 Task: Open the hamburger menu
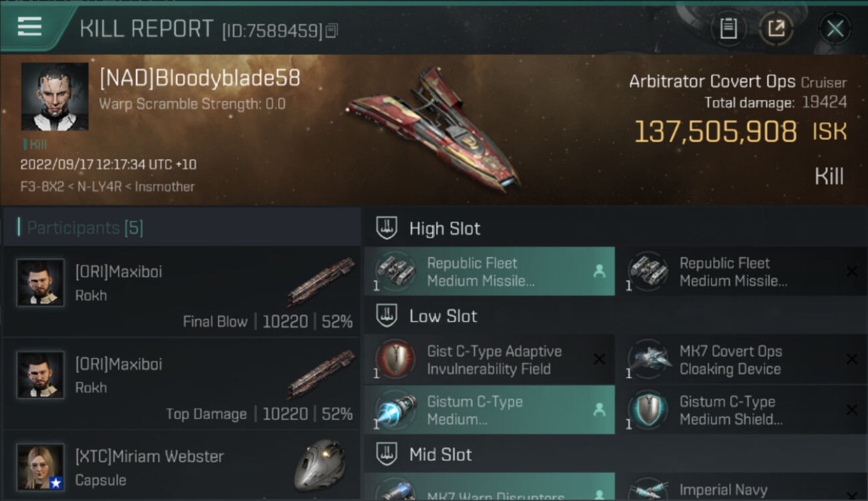tap(29, 27)
